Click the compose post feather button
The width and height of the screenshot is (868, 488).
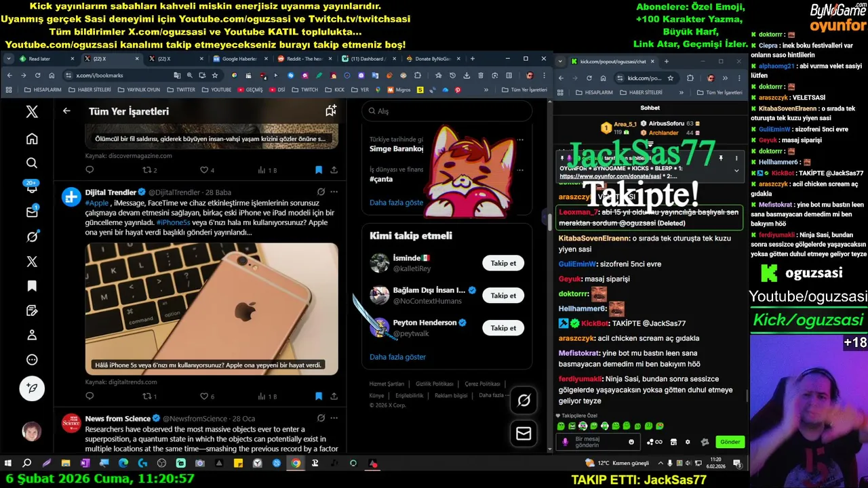click(32, 388)
